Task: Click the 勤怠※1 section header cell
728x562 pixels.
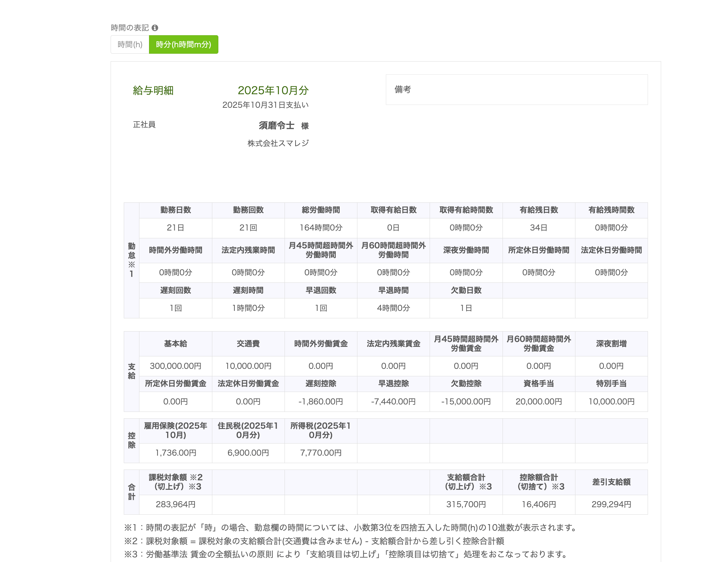Action: (132, 260)
